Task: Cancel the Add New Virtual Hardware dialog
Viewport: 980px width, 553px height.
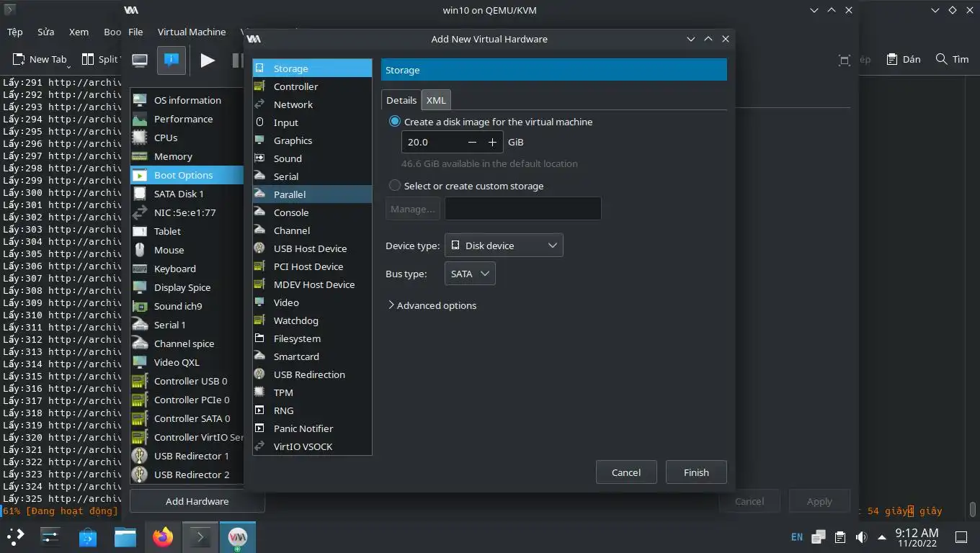Action: click(626, 472)
